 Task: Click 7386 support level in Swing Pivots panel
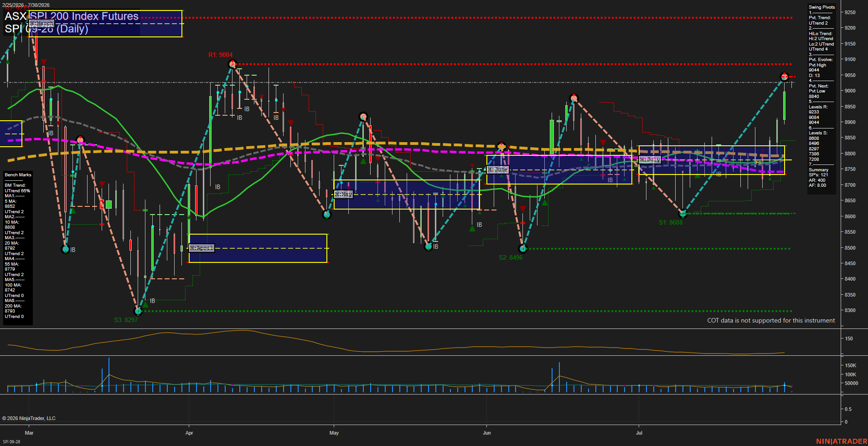pos(814,154)
